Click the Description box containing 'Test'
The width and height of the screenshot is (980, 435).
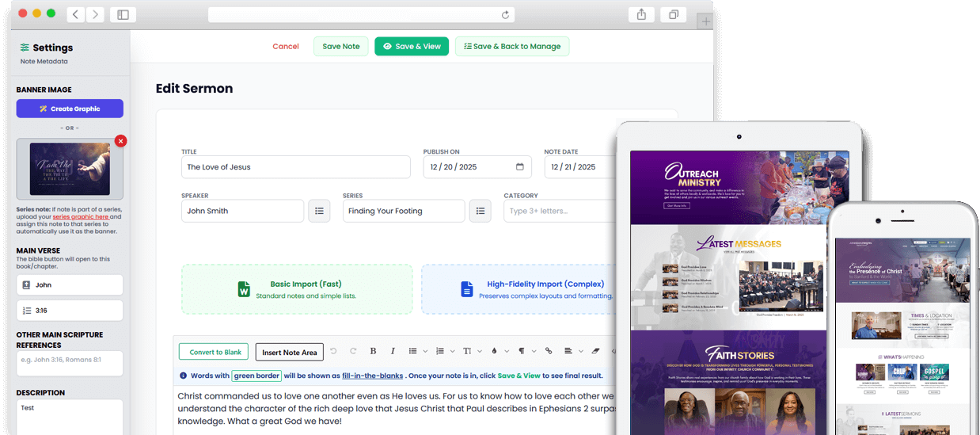(70, 417)
